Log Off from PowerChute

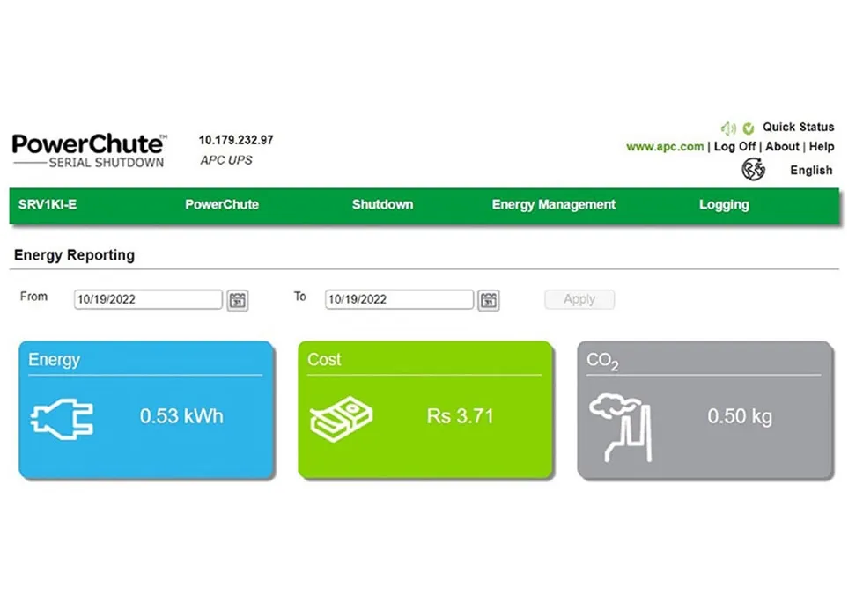coord(734,146)
